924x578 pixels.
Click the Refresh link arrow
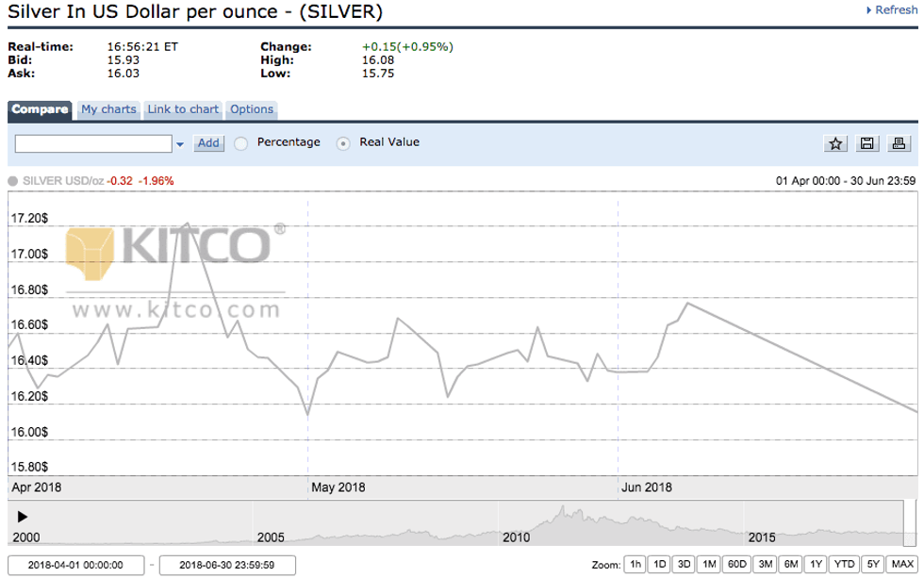tap(868, 10)
